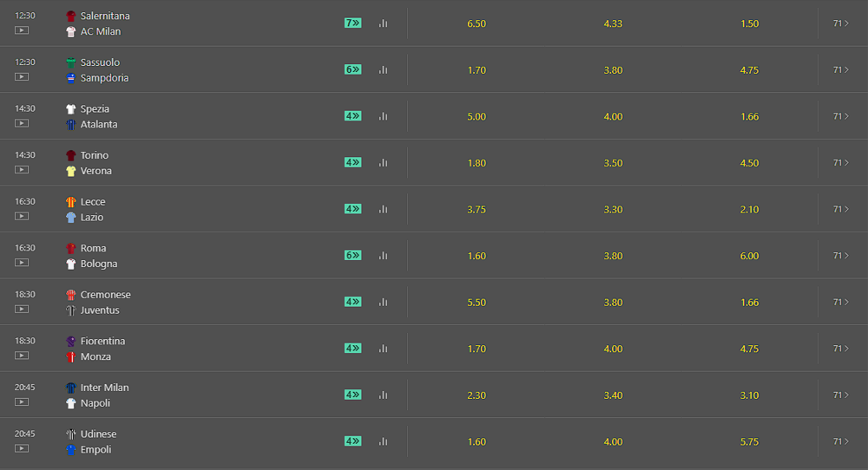Image resolution: width=868 pixels, height=470 pixels.
Task: Open statistics icon for Spezia vs Atalanta
Action: 383,116
